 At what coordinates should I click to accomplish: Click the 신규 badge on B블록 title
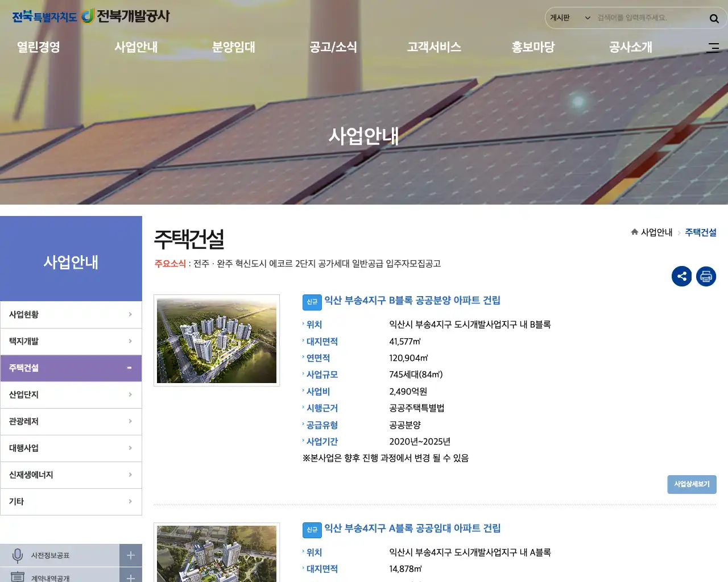click(312, 302)
